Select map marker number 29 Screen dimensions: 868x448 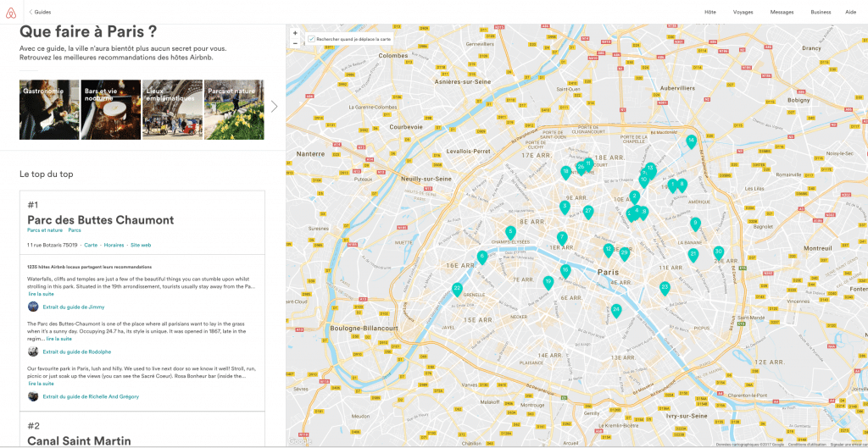(x=625, y=254)
